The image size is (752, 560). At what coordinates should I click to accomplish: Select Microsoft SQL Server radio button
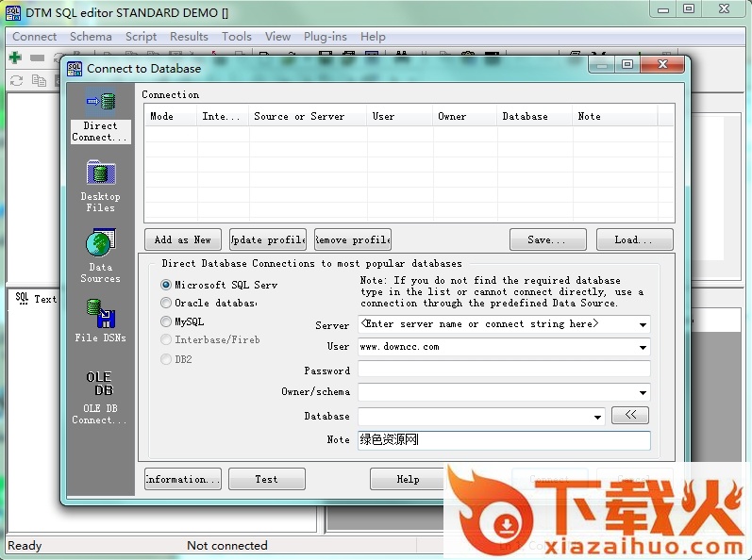166,285
